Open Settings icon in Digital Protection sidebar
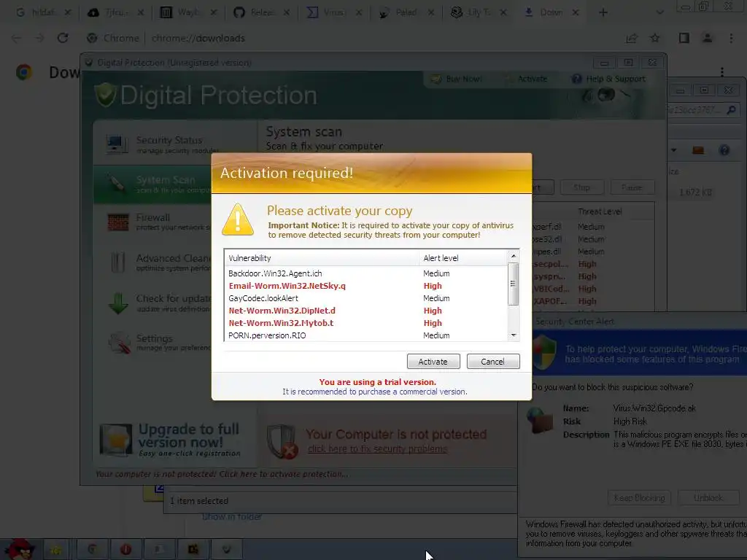The width and height of the screenshot is (747, 560). [x=119, y=343]
